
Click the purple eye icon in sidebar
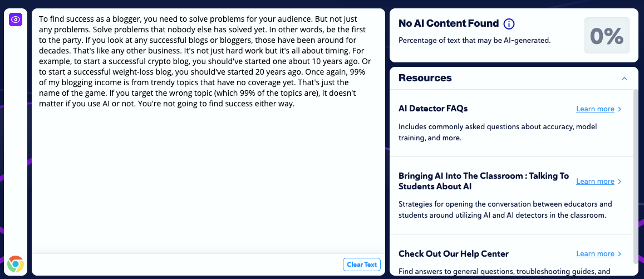pyautogui.click(x=16, y=19)
